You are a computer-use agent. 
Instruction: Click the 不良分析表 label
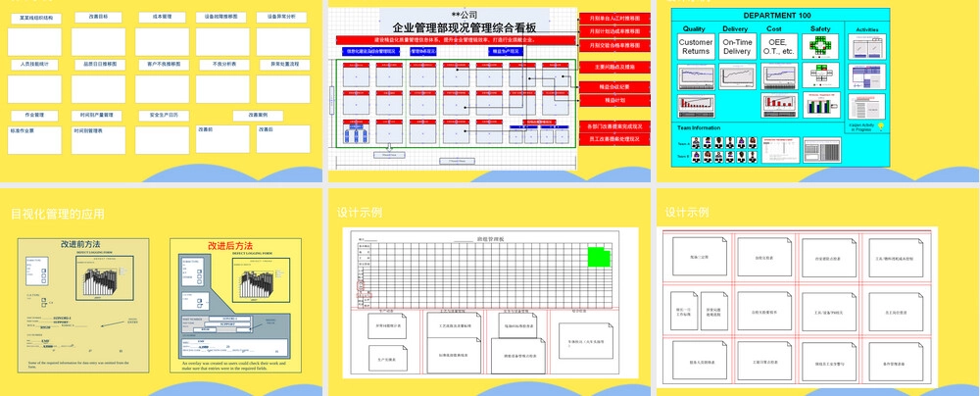(224, 65)
